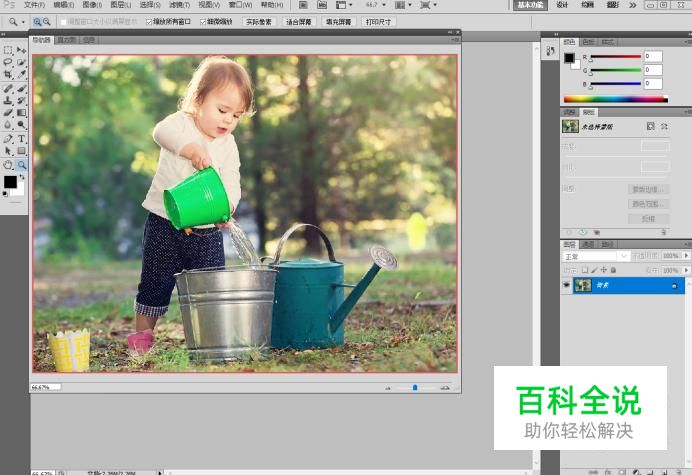Screen dimensions: 692x475
Task: Select the Zoom tool in toolbox
Action: (21, 165)
